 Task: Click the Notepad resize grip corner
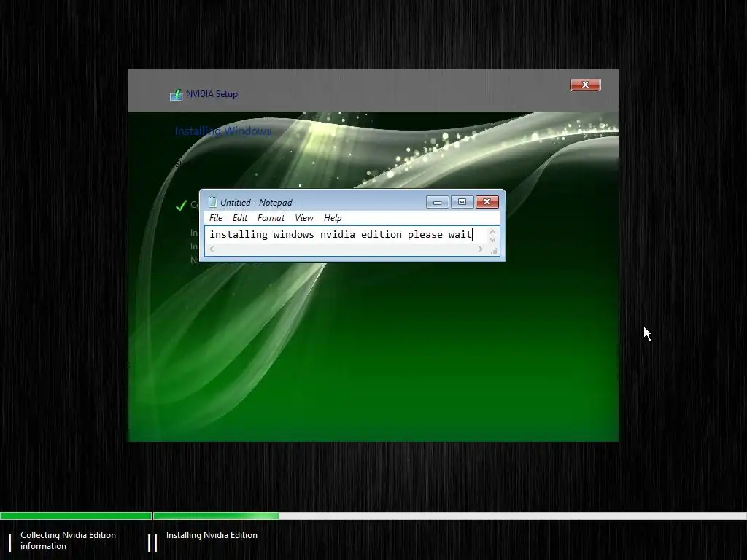pyautogui.click(x=494, y=251)
